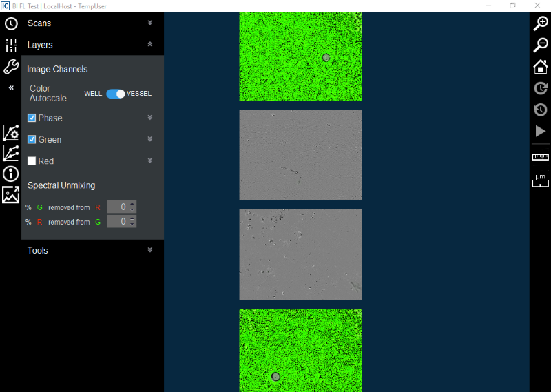Open the info circle icon
This screenshot has width=551, height=392.
11,174
